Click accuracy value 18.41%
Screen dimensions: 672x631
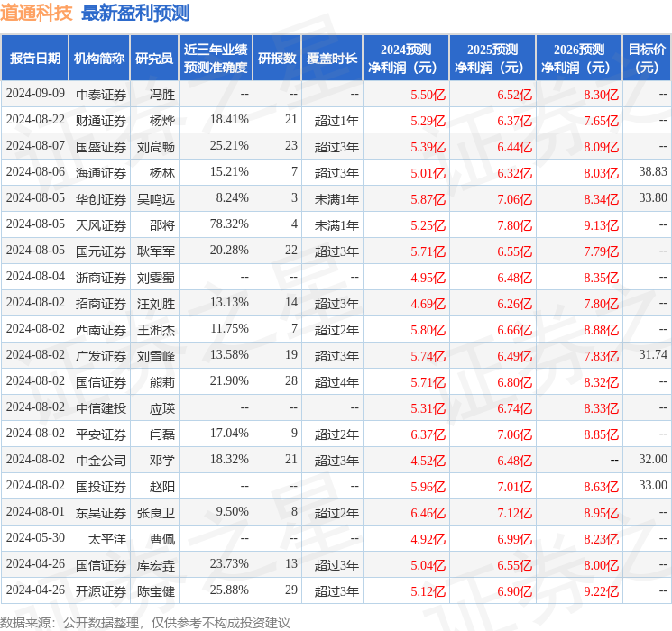[229, 120]
